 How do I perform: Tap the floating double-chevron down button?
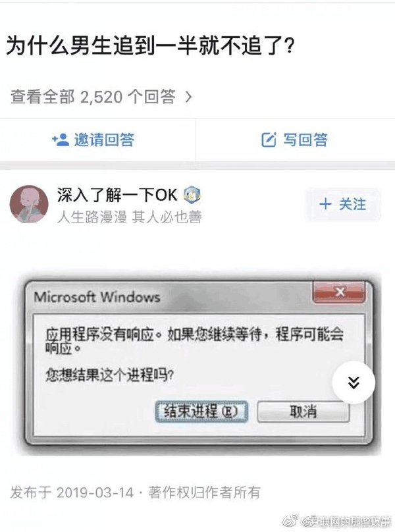click(354, 383)
